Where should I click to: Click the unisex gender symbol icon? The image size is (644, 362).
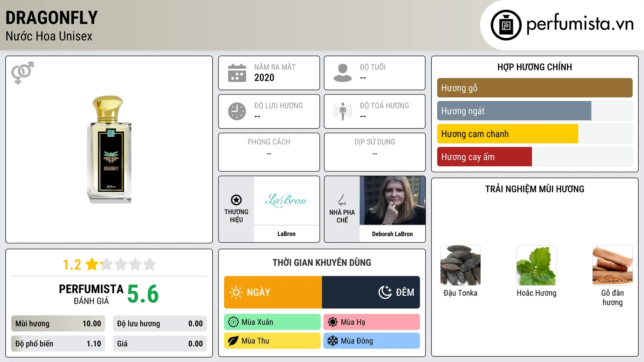[22, 73]
